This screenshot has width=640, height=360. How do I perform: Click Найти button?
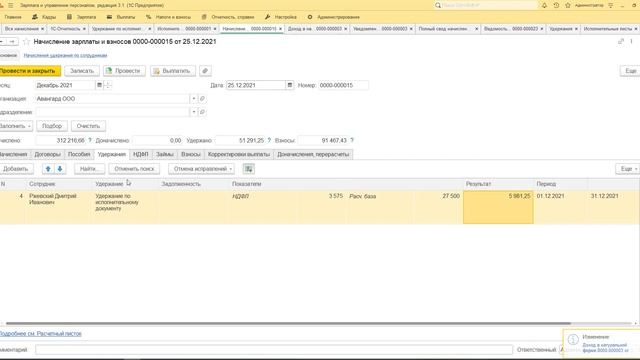tap(89, 169)
